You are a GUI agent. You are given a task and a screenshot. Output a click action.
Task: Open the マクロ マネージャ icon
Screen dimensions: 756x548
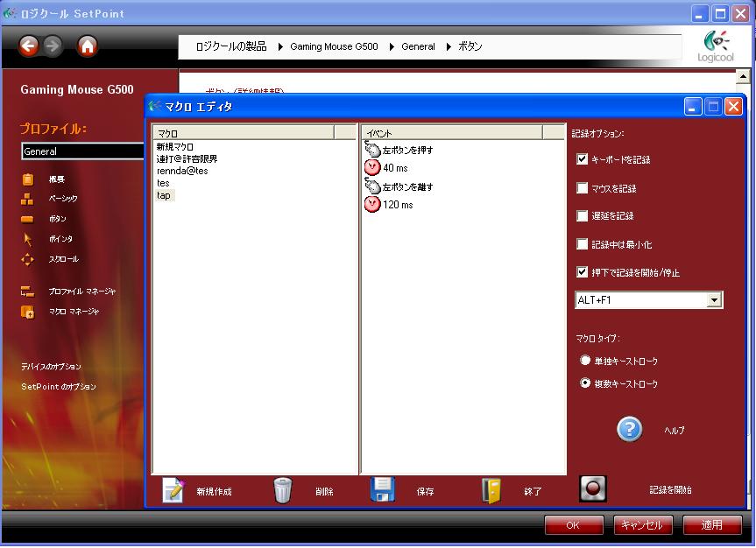(27, 312)
